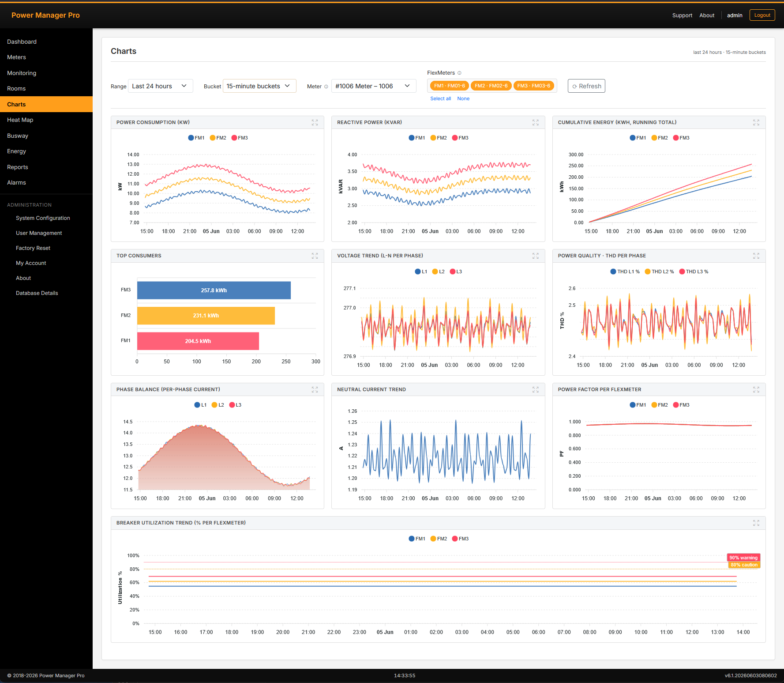The width and height of the screenshot is (784, 683).
Task: Click the footer clock 14:33:55
Action: click(x=405, y=675)
